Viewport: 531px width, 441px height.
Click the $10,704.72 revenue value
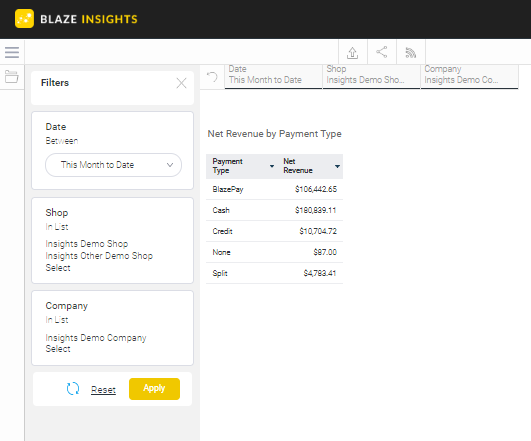coord(318,231)
